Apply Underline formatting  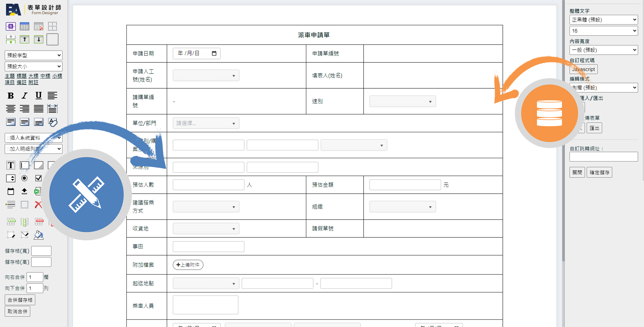[x=39, y=96]
